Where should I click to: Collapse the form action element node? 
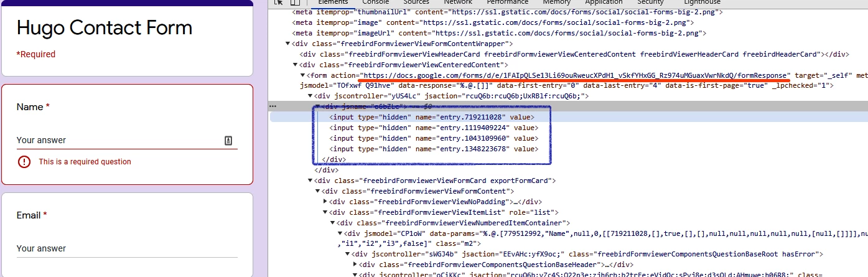302,75
